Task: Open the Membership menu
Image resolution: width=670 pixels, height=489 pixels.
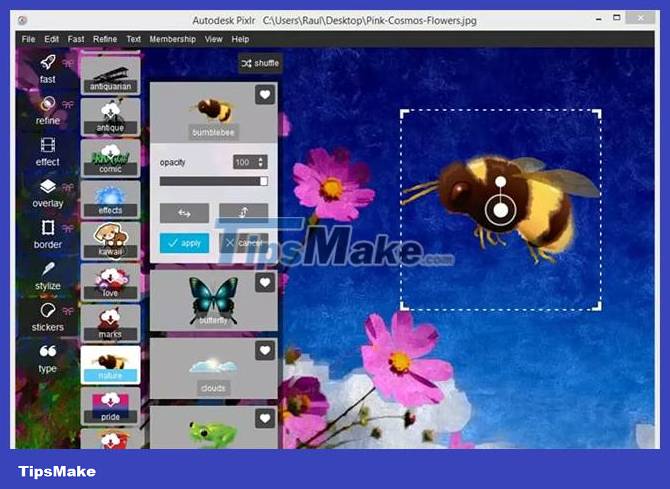Action: [x=172, y=39]
